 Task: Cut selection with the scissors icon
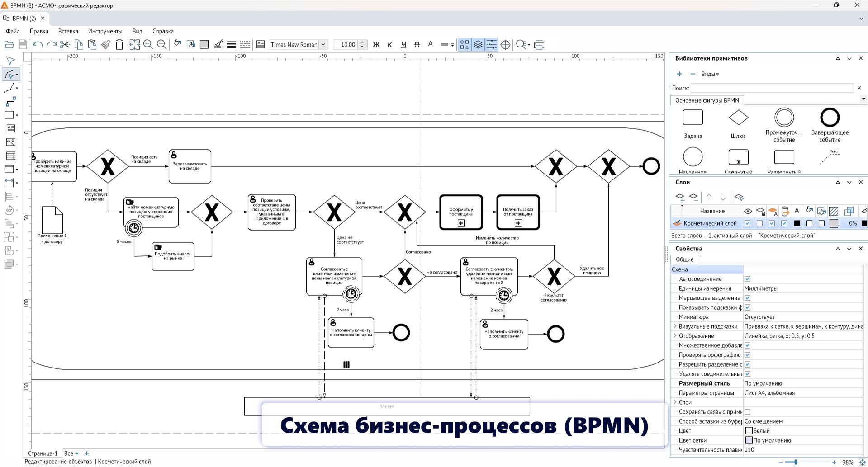65,44
